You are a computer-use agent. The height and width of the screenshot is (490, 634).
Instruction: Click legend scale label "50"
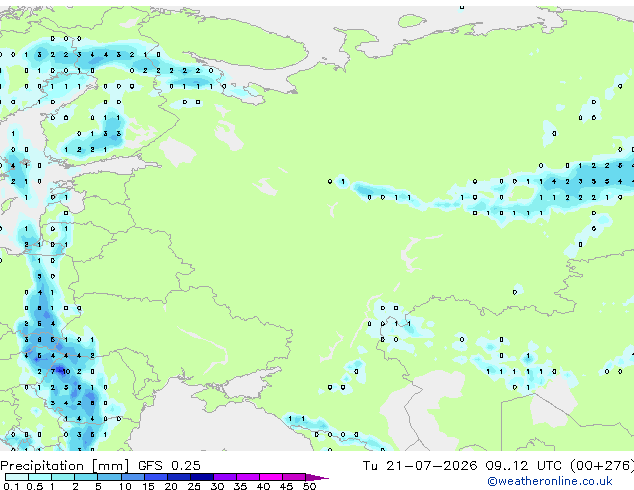click(x=309, y=486)
